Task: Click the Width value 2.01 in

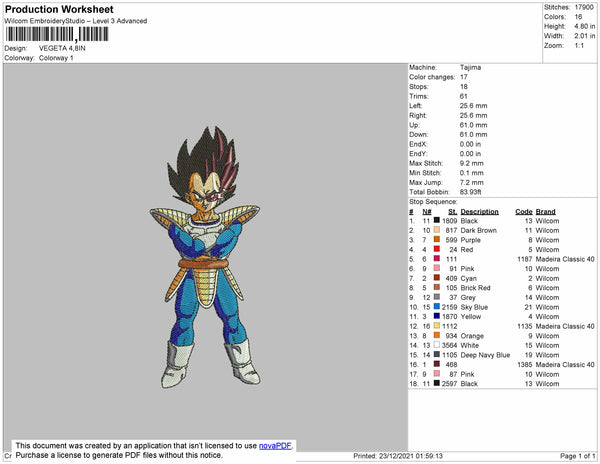Action: (584, 36)
